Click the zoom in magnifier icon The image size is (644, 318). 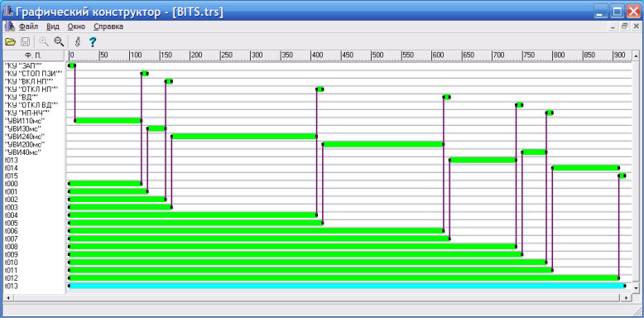(x=44, y=41)
